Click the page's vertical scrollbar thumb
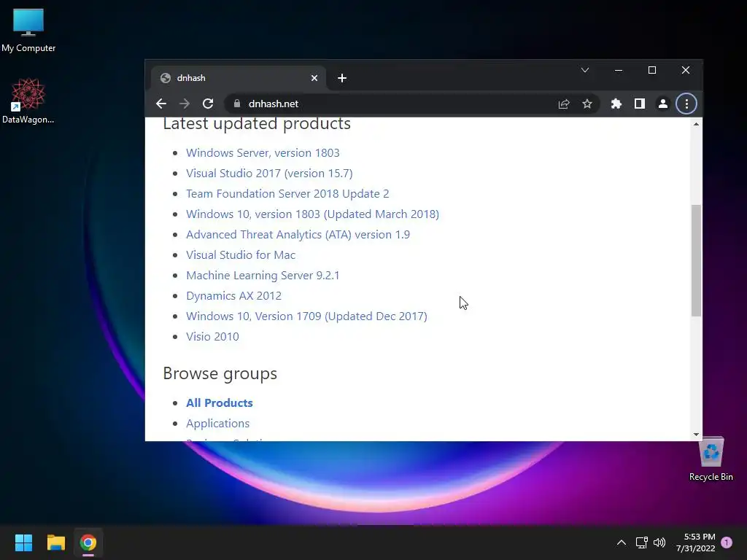The image size is (747, 560). point(696,260)
